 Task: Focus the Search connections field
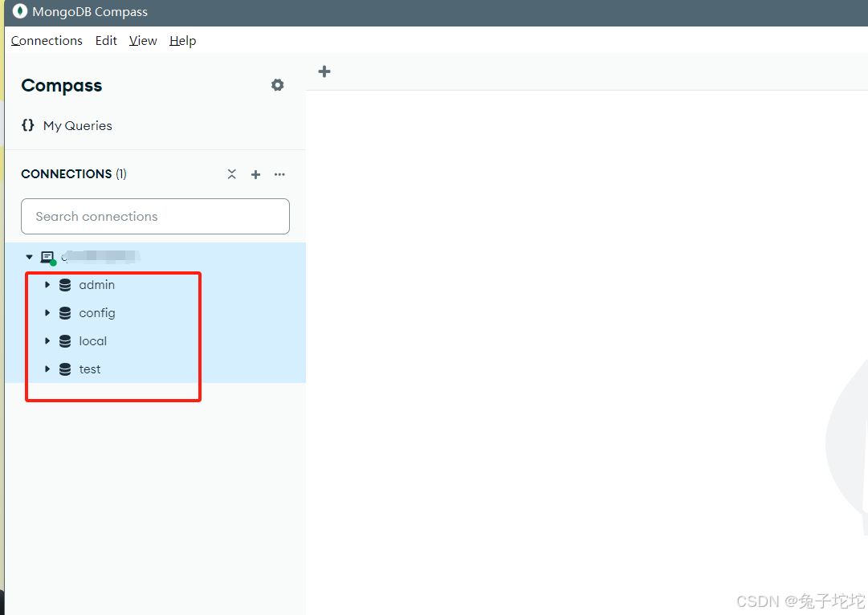coord(155,217)
